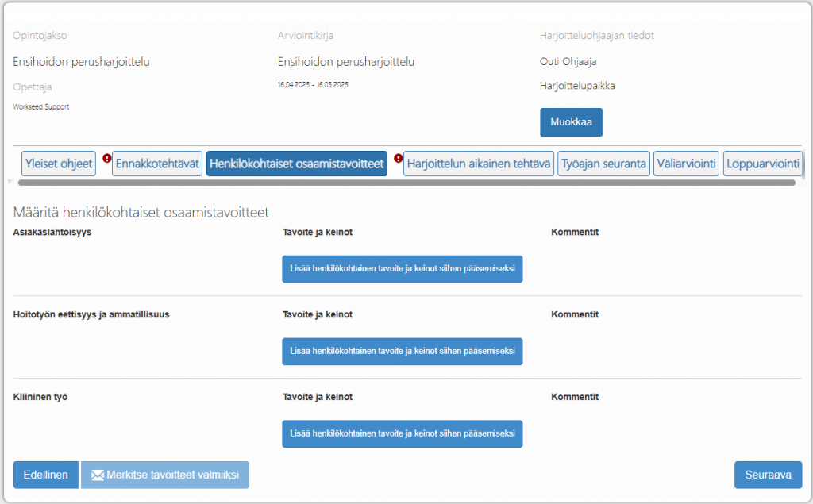
Task: Click the supervisor name Outi Ohjaaja
Action: 568,61
